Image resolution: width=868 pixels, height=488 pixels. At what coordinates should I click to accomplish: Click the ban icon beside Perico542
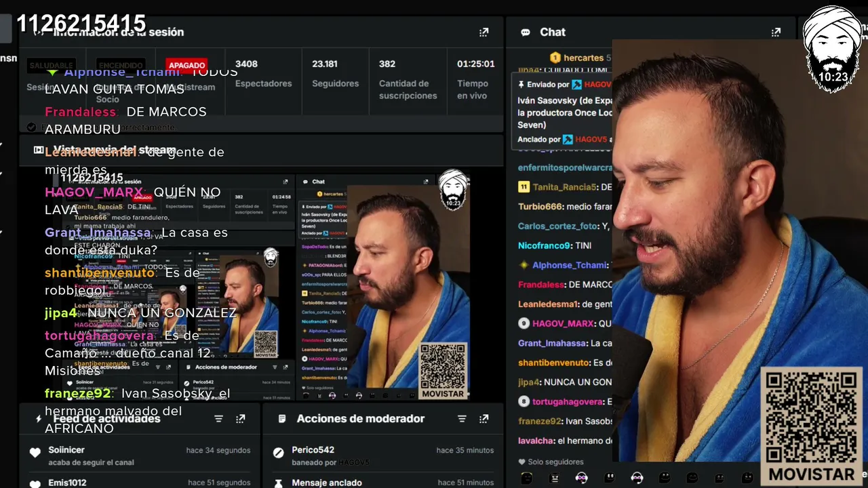[x=278, y=453]
